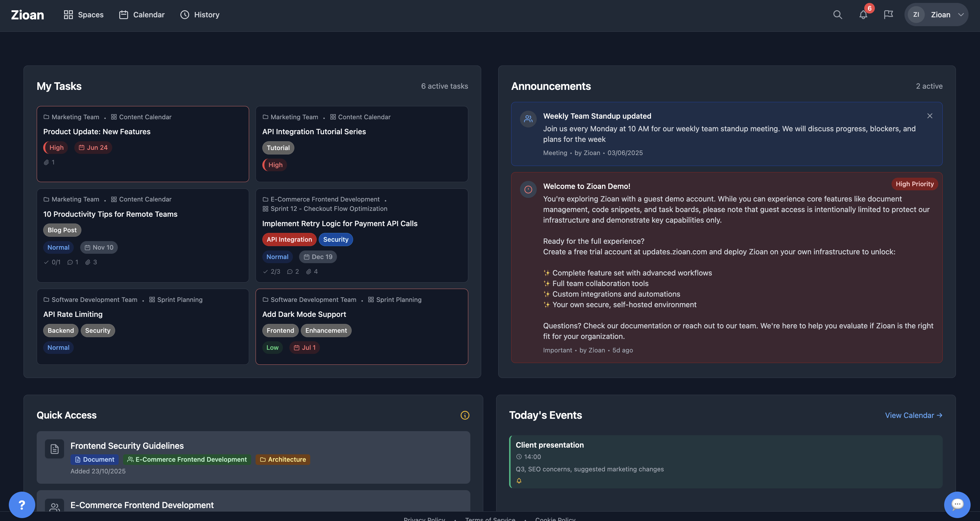The image size is (980, 521).
Task: Click the ZI avatar in the top right
Action: point(916,14)
